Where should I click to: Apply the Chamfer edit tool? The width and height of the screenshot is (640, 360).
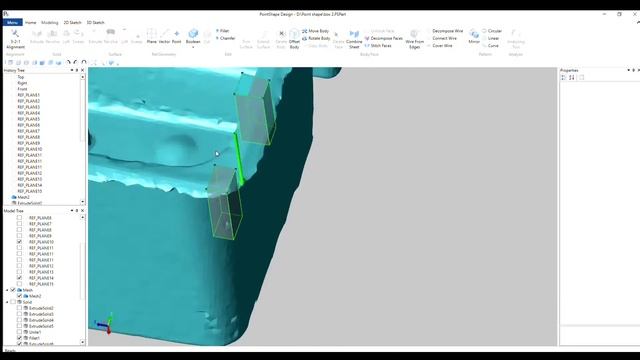(x=225, y=38)
